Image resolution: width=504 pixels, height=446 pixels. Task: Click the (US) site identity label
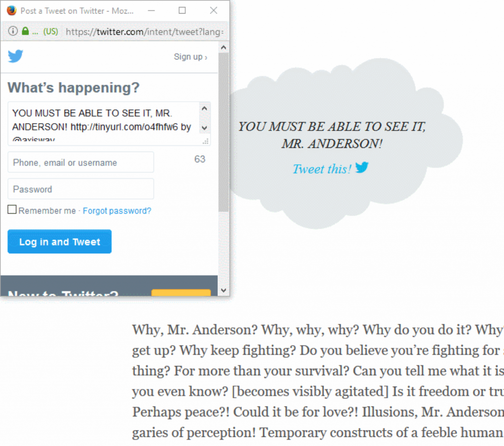51,32
